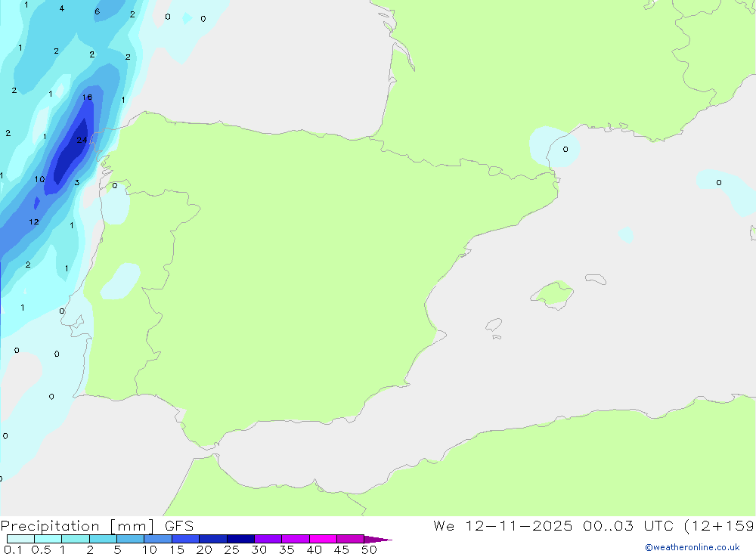Pick the 25–30 mm navy legend swatch

(x=240, y=539)
